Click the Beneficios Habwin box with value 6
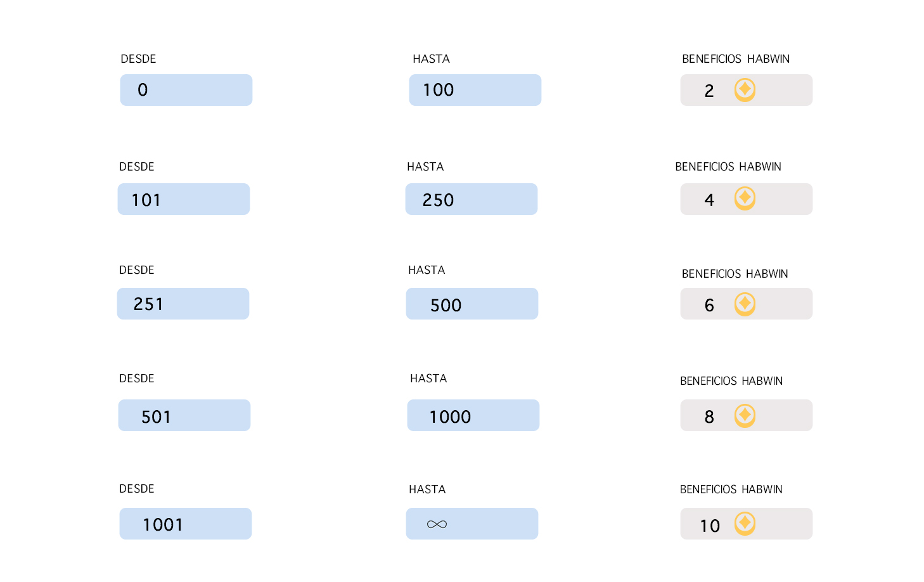This screenshot has width=924, height=582. click(x=747, y=304)
